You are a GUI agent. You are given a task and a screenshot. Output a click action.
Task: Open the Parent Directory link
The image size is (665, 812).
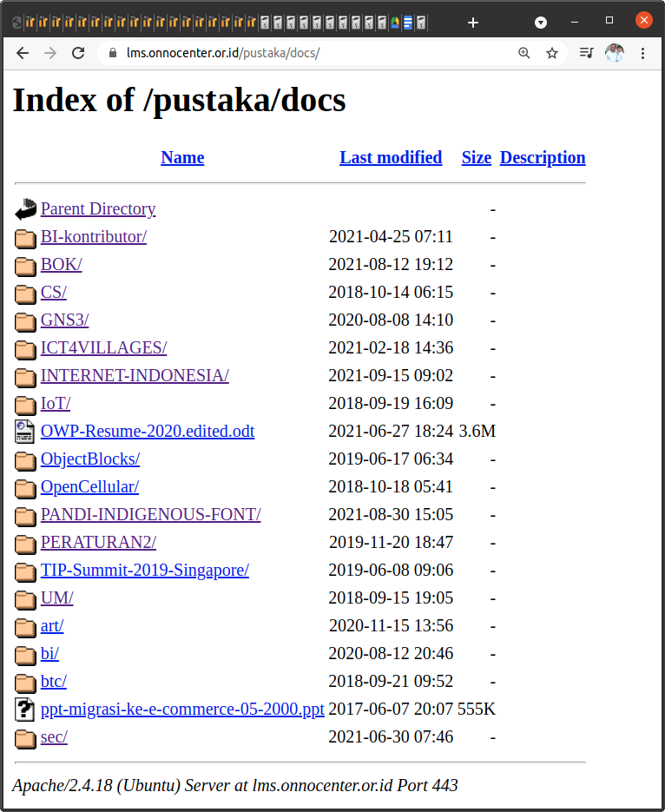[x=98, y=208]
